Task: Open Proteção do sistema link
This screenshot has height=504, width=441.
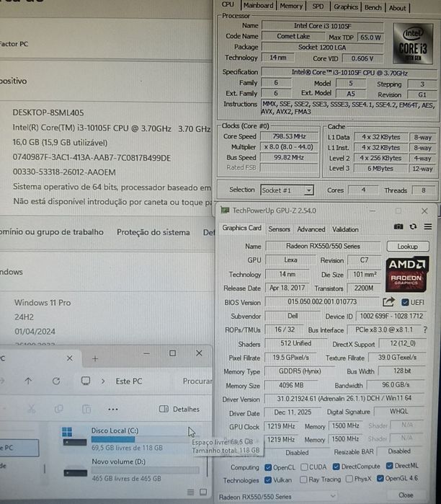Action: tap(153, 232)
